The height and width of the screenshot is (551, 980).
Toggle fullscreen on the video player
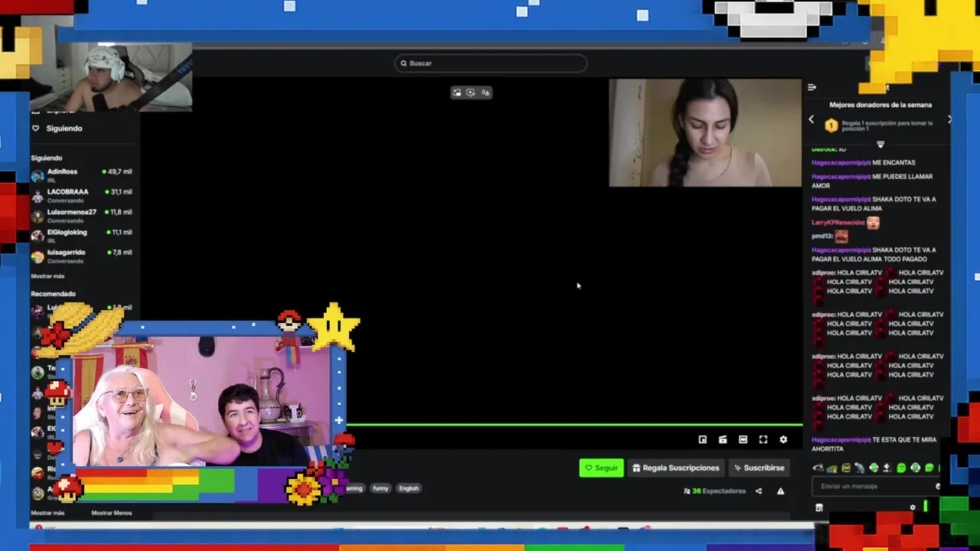click(x=763, y=439)
